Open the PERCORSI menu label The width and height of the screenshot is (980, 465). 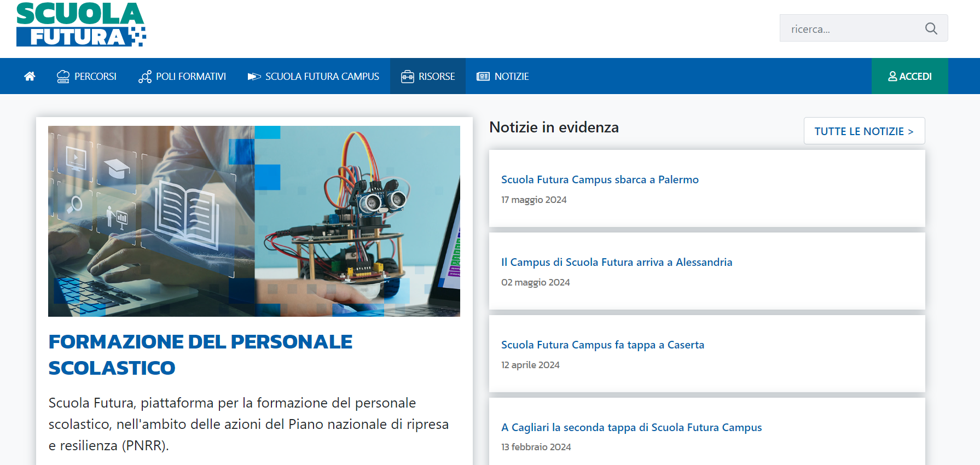click(x=95, y=77)
